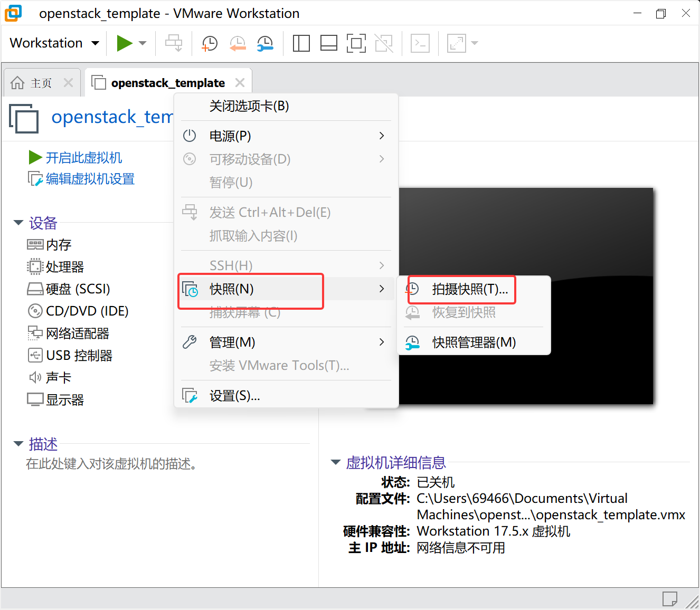Select the 显示器 device row
Viewport: 700px width, 610px height.
point(55,400)
